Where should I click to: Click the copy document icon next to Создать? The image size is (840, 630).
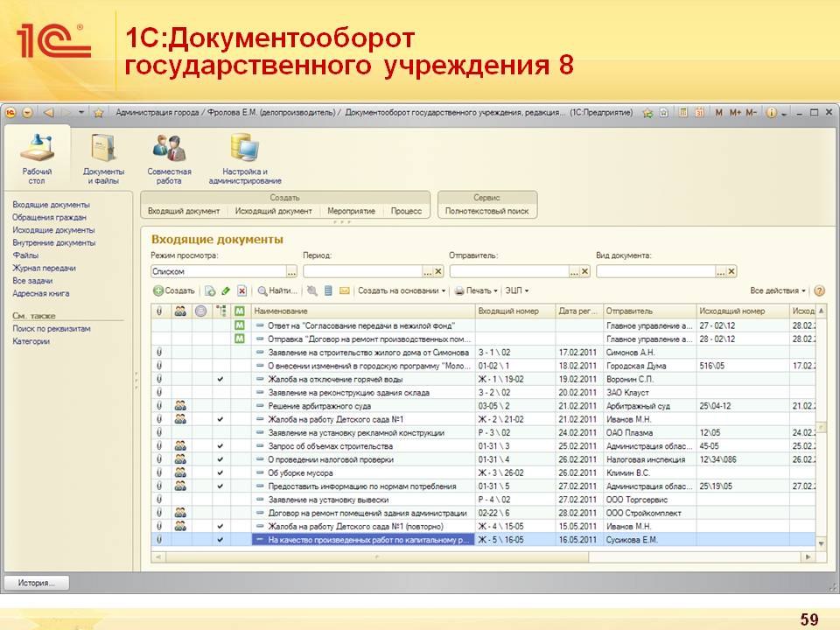click(x=210, y=290)
